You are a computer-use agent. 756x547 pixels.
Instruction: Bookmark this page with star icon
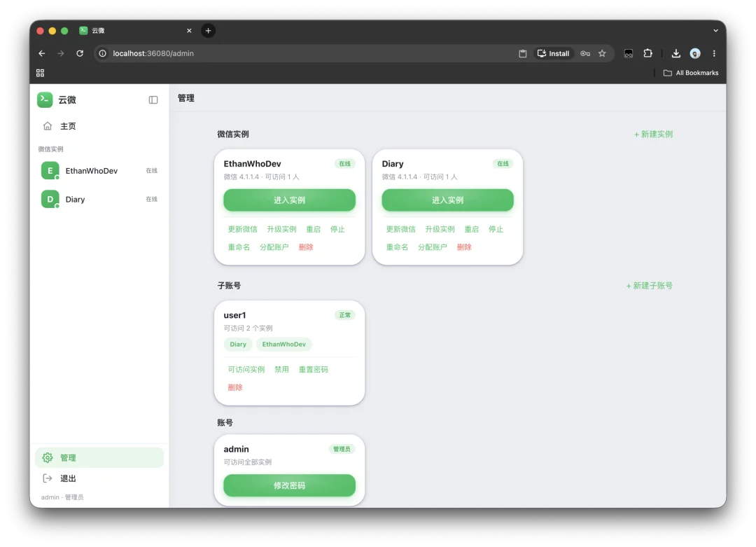tap(602, 53)
